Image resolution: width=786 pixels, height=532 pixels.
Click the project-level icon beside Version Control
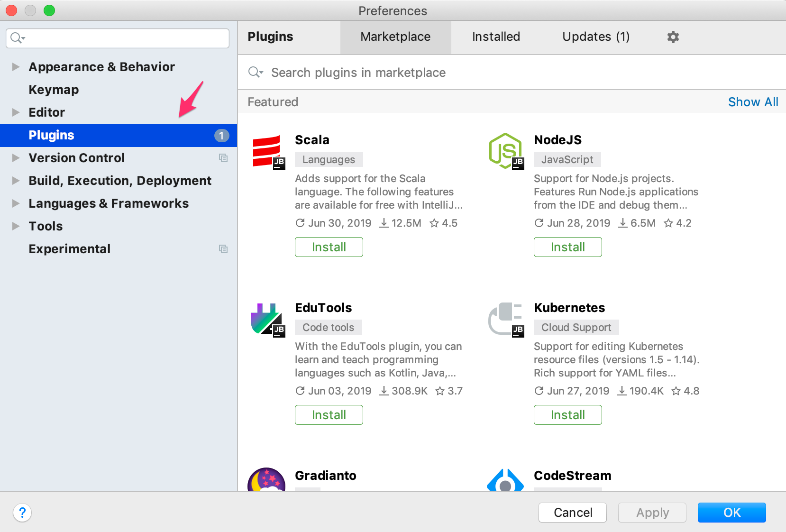(223, 158)
